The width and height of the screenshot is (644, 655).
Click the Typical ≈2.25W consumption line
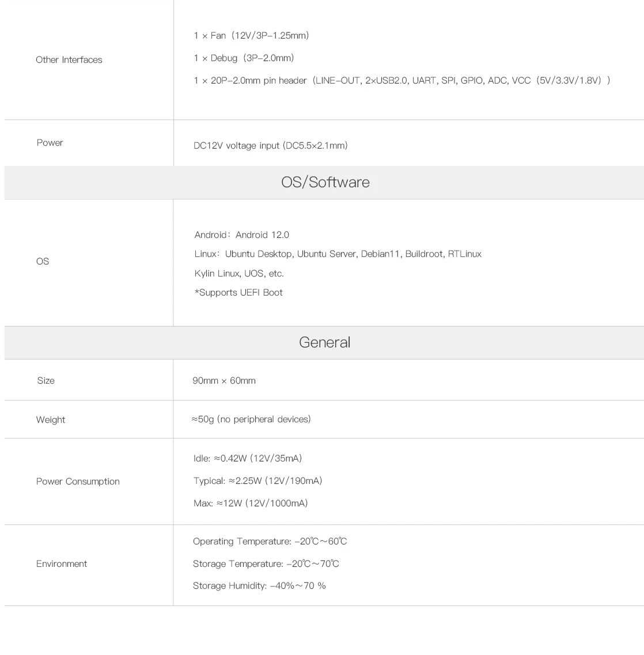(257, 481)
